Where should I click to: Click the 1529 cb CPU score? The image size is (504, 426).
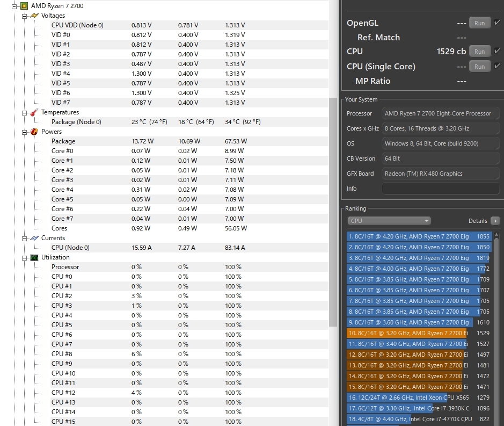pos(451,51)
